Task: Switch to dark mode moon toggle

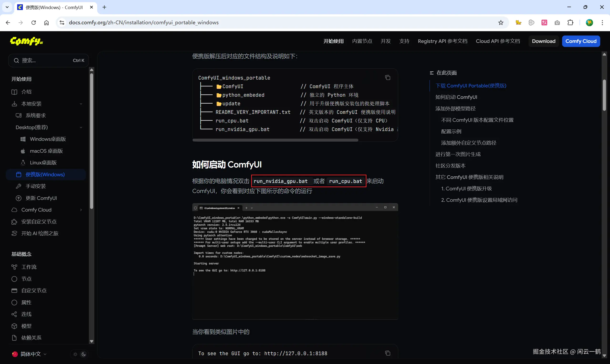Action: tap(84, 354)
